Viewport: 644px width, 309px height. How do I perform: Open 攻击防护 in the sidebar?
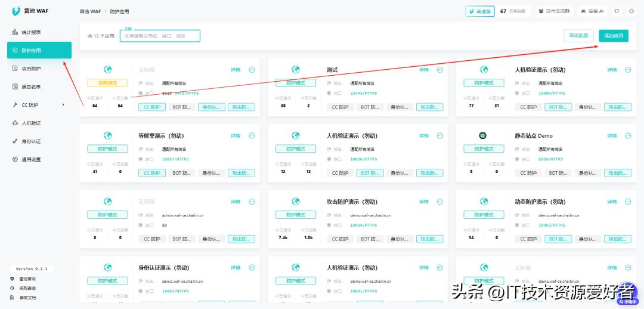(39, 69)
